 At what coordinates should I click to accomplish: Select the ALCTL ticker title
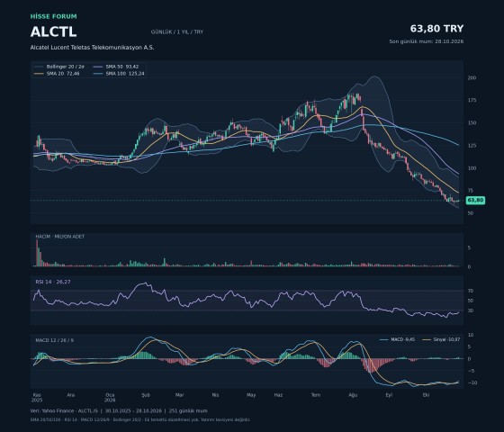coord(53,31)
